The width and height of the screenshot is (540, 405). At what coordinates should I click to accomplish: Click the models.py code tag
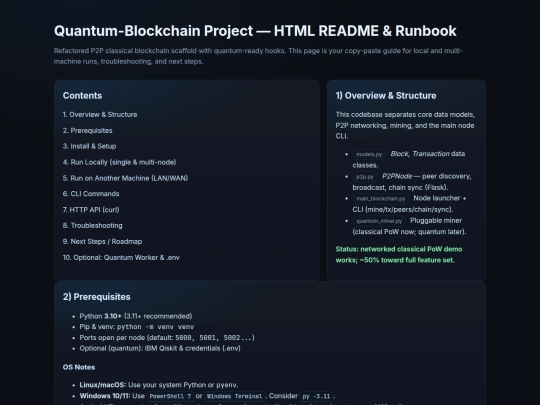[x=369, y=154]
